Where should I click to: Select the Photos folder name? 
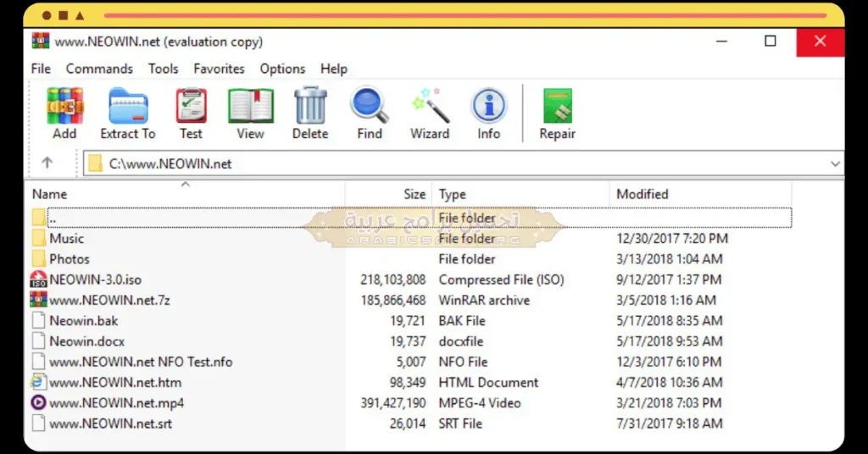pyautogui.click(x=70, y=259)
